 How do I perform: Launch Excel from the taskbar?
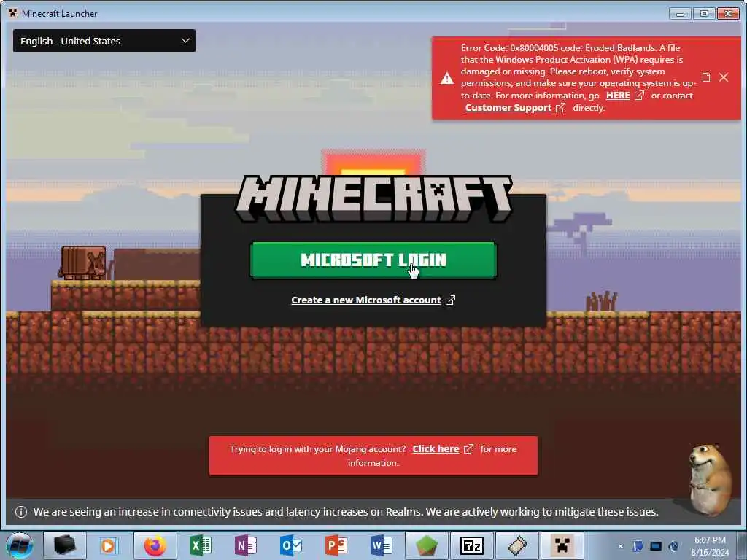point(201,545)
